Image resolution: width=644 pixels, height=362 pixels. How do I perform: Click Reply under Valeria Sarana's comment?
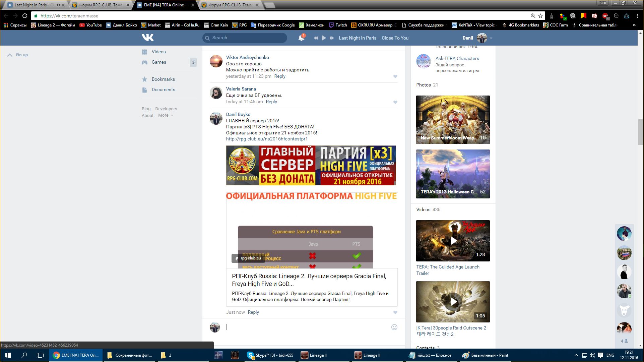point(271,102)
